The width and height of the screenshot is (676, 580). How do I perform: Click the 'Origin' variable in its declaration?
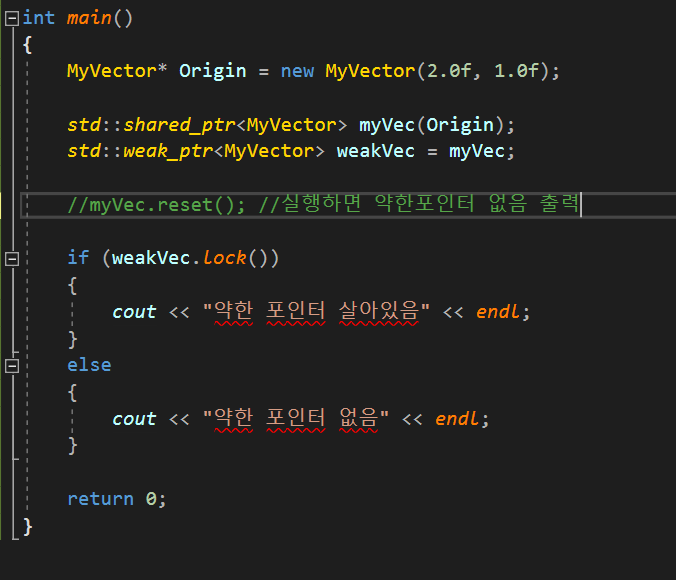pyautogui.click(x=213, y=71)
